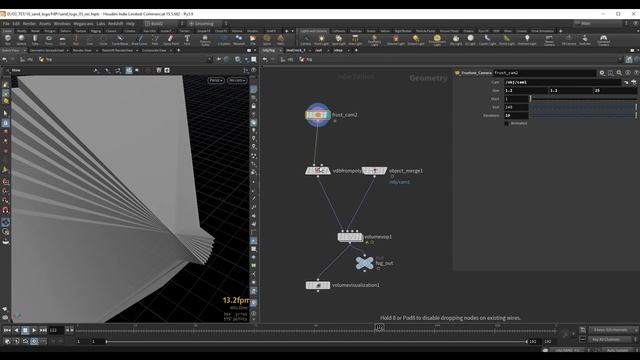This screenshot has height=360, width=640.
Task: Click the current frame number field
Action: coord(56,330)
